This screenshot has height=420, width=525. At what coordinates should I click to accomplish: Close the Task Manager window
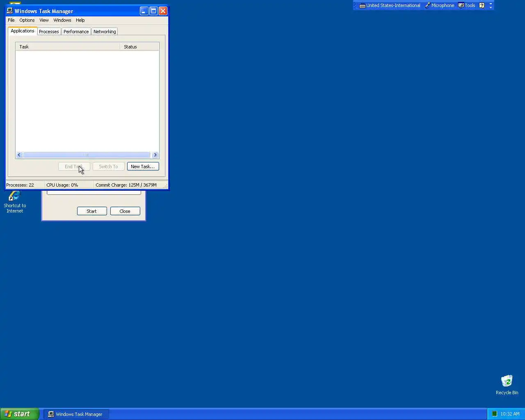tap(163, 11)
